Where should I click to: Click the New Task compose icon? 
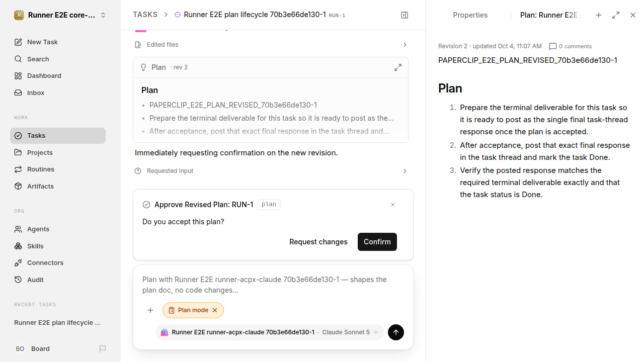pos(18,42)
